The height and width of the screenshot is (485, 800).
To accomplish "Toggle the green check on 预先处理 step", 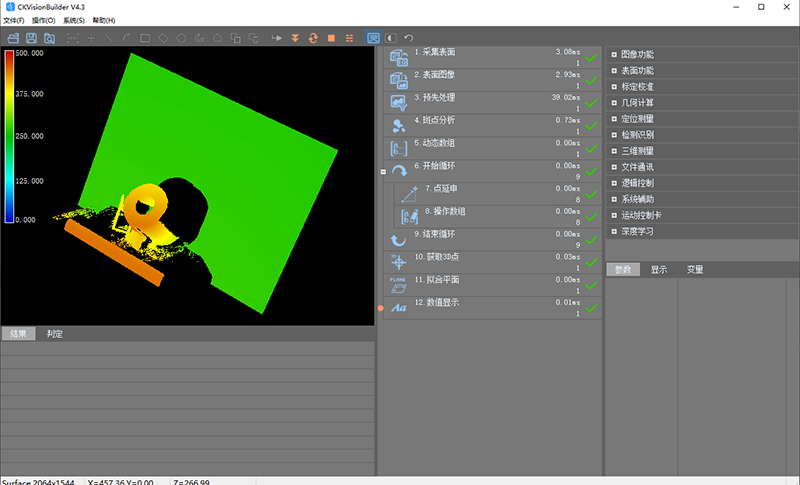I will tap(592, 102).
